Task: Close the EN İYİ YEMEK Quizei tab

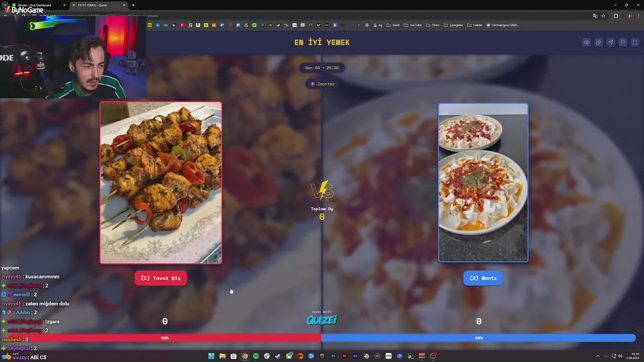Action: (x=124, y=5)
